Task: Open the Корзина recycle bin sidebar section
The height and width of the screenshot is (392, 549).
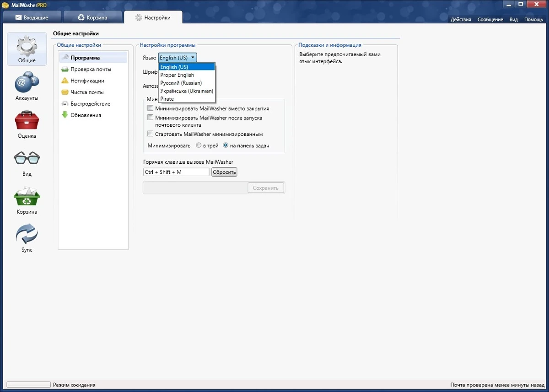Action: (27, 200)
